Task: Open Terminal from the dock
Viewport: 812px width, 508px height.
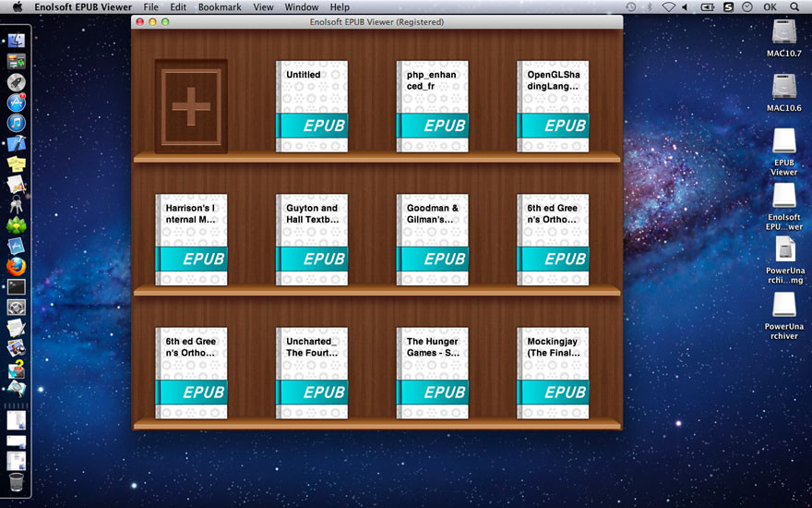Action: point(16,286)
